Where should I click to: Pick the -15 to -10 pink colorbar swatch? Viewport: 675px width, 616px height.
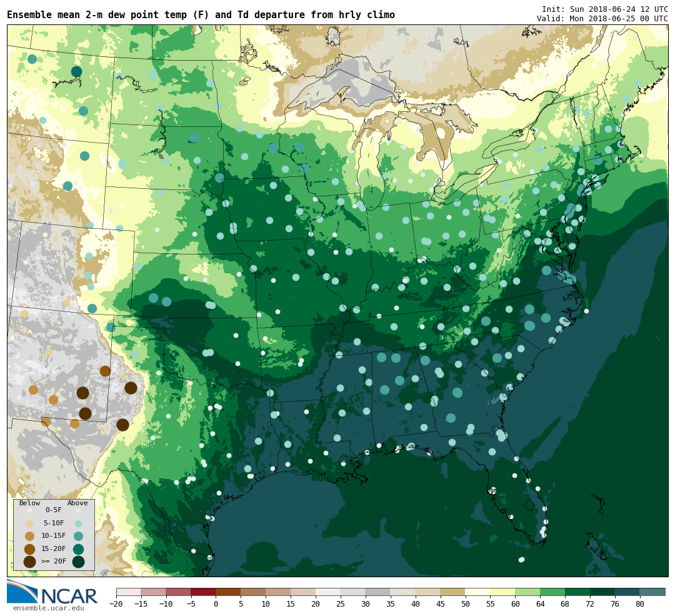pyautogui.click(x=154, y=592)
